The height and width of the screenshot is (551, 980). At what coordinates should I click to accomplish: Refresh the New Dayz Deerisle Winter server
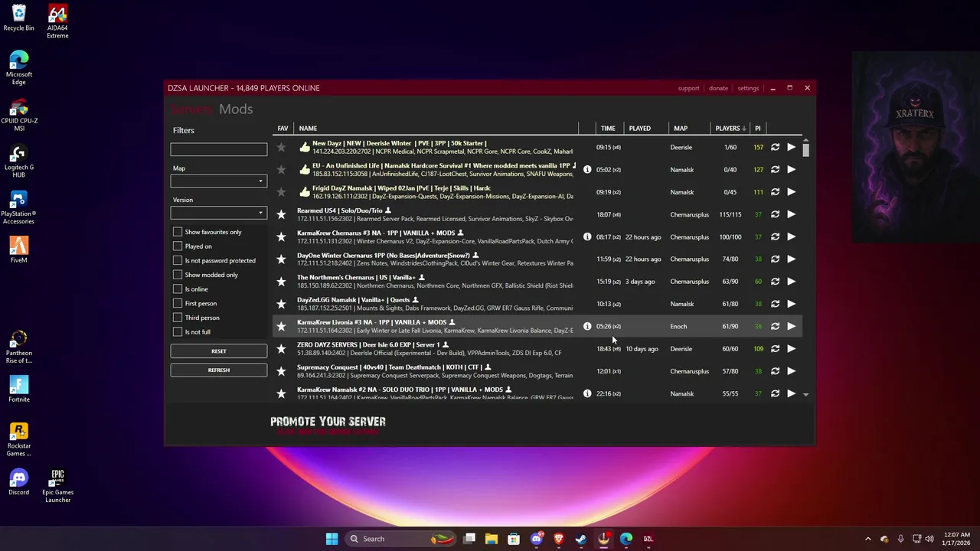coord(775,147)
